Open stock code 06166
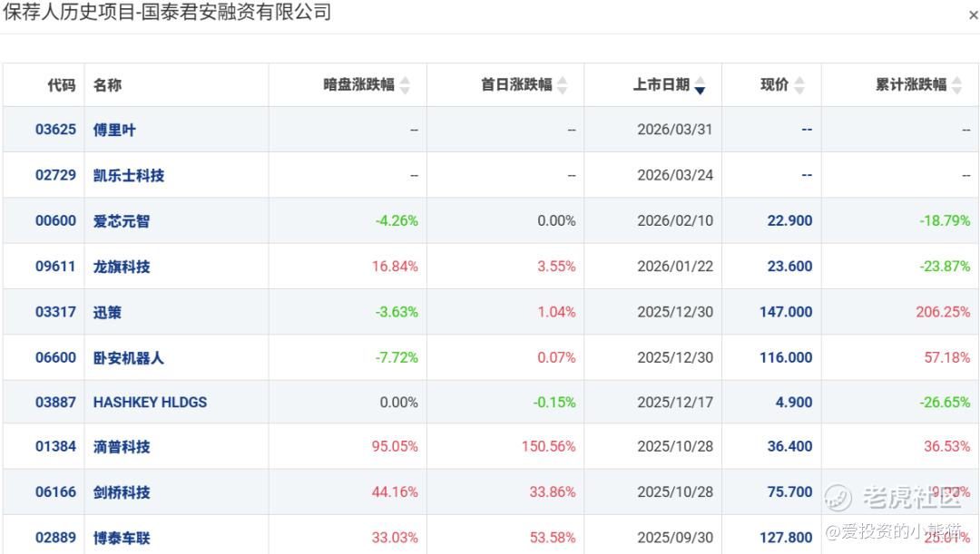The width and height of the screenshot is (980, 554). tap(55, 492)
